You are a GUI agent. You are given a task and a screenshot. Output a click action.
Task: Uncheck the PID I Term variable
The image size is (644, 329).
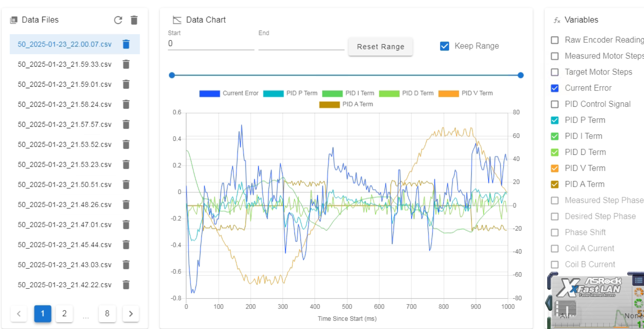tap(555, 136)
